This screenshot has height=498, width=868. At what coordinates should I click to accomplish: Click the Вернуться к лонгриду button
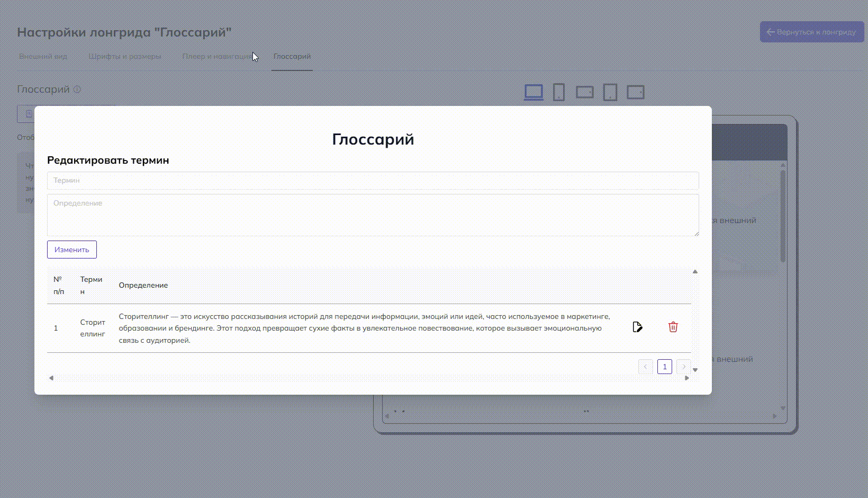click(811, 32)
